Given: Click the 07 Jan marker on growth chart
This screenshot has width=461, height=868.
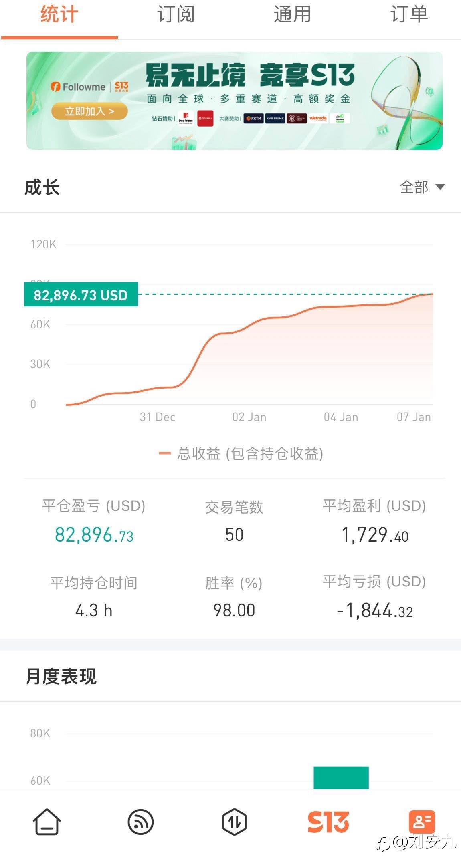Looking at the screenshot, I should (x=414, y=417).
